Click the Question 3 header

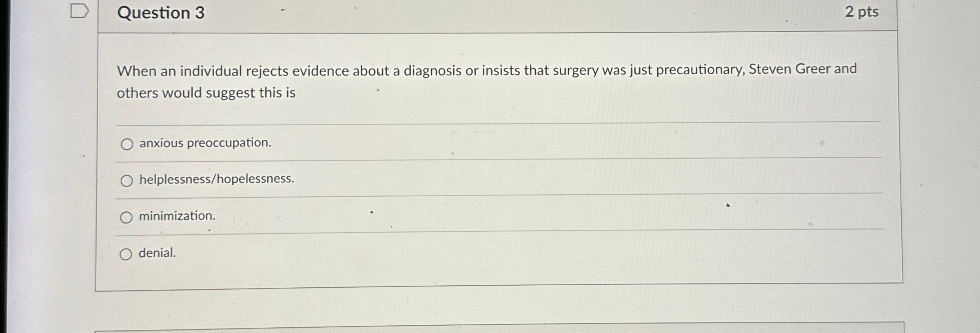[x=161, y=13]
